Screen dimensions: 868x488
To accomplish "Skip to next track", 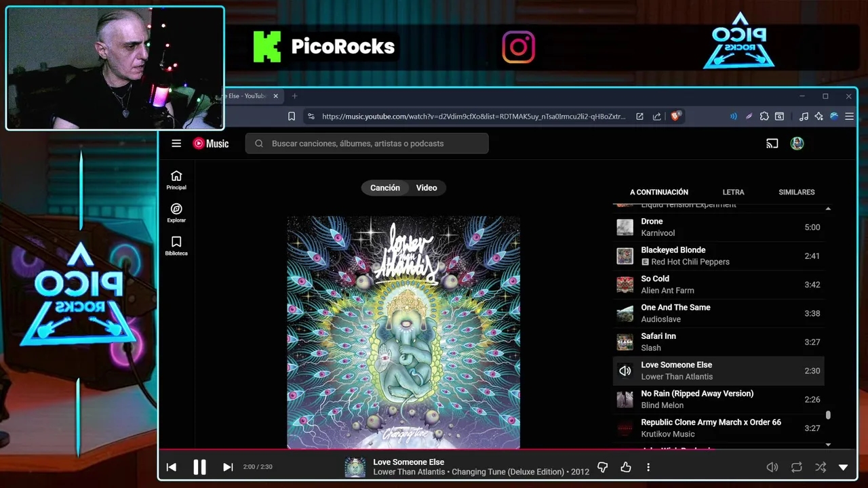I will click(228, 467).
